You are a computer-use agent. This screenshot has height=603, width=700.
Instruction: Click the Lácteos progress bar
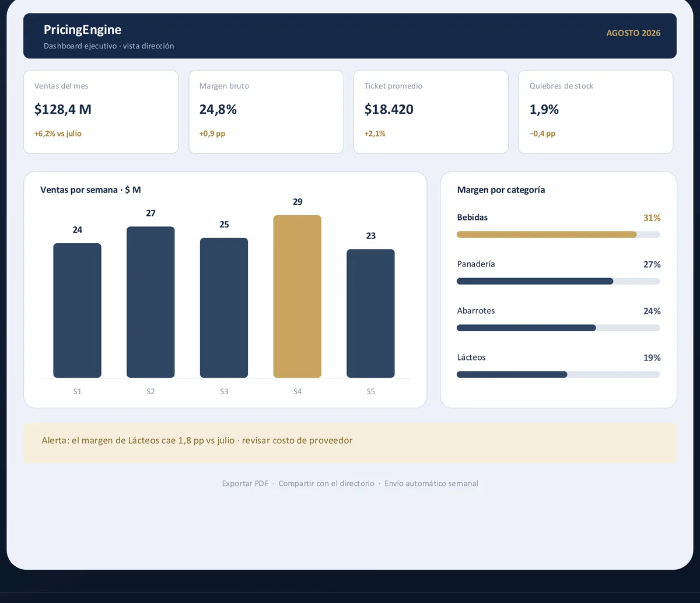(x=558, y=374)
